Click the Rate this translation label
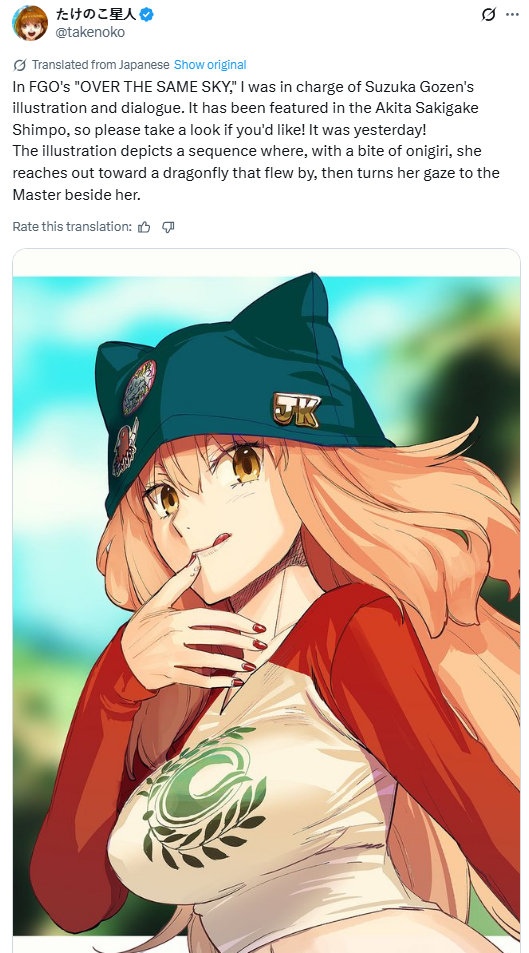Image resolution: width=529 pixels, height=953 pixels. point(72,227)
